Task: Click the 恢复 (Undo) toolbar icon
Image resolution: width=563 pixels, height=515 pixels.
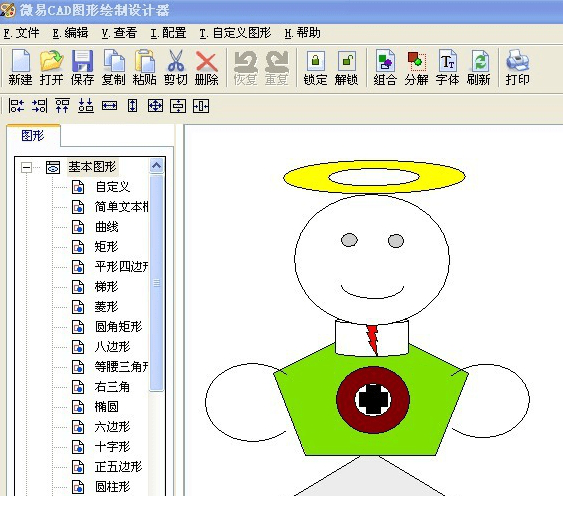Action: coord(245,67)
